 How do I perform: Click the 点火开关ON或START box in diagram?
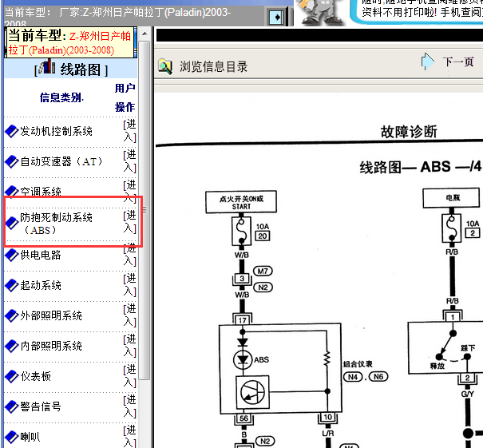point(241,202)
